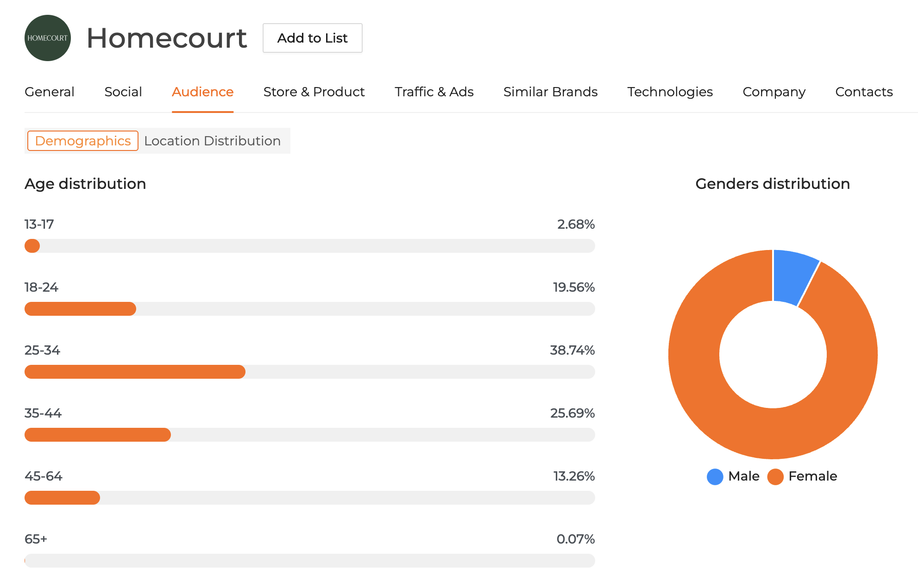Click the Homecourt brand logo
Image resolution: width=918 pixels, height=588 pixels.
point(48,38)
